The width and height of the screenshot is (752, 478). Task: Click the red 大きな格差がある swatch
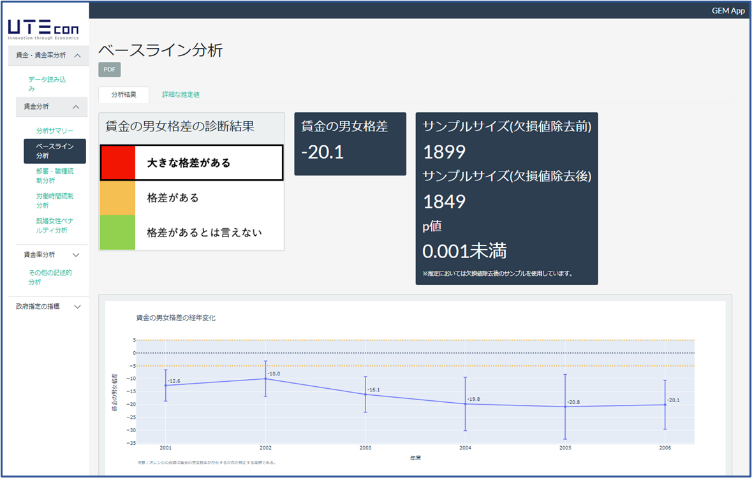118,163
